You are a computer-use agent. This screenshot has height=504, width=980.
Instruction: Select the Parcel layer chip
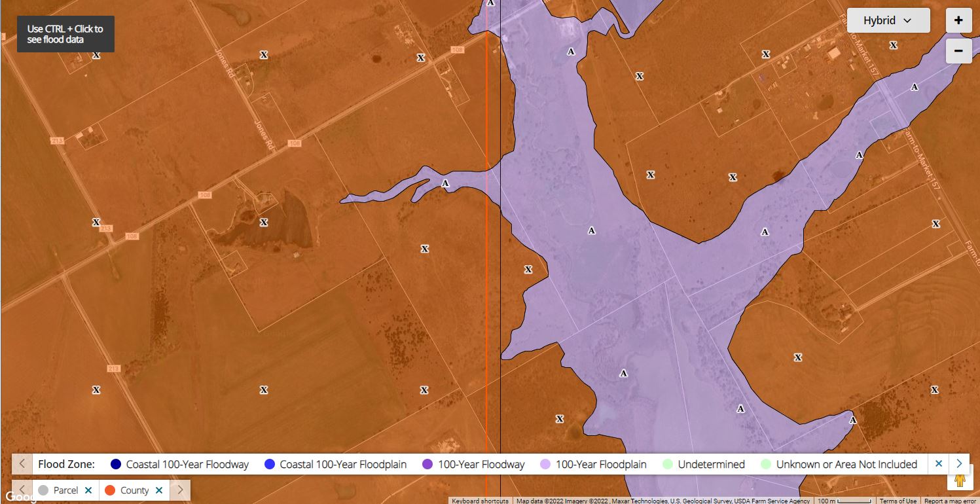[58, 490]
